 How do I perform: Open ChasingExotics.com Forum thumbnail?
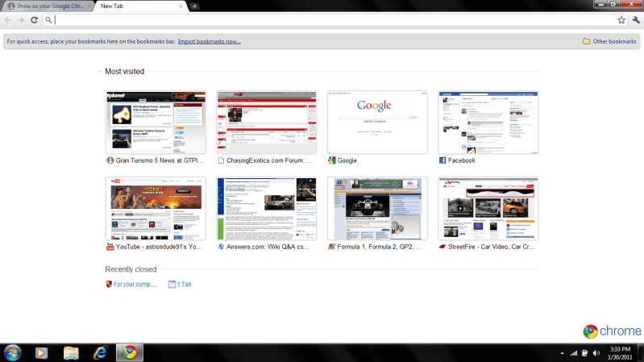coord(267,123)
